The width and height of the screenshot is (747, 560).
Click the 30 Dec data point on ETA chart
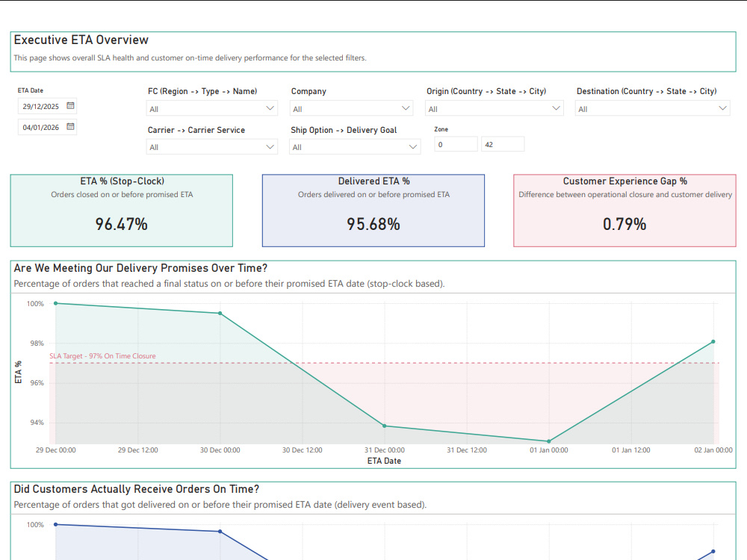(220, 314)
